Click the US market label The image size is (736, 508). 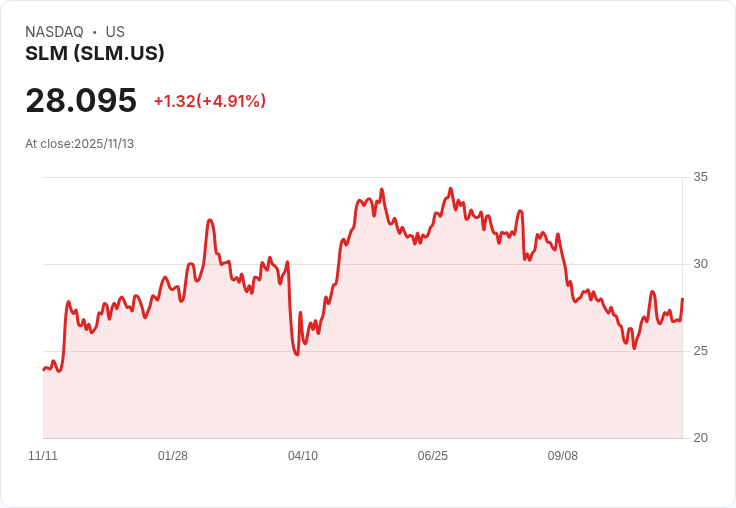pyautogui.click(x=115, y=31)
